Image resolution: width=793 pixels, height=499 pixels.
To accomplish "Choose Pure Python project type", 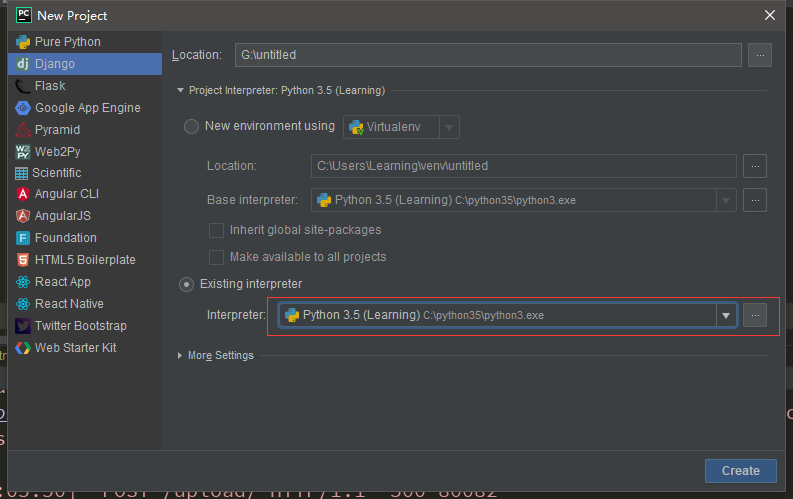I will click(x=85, y=42).
